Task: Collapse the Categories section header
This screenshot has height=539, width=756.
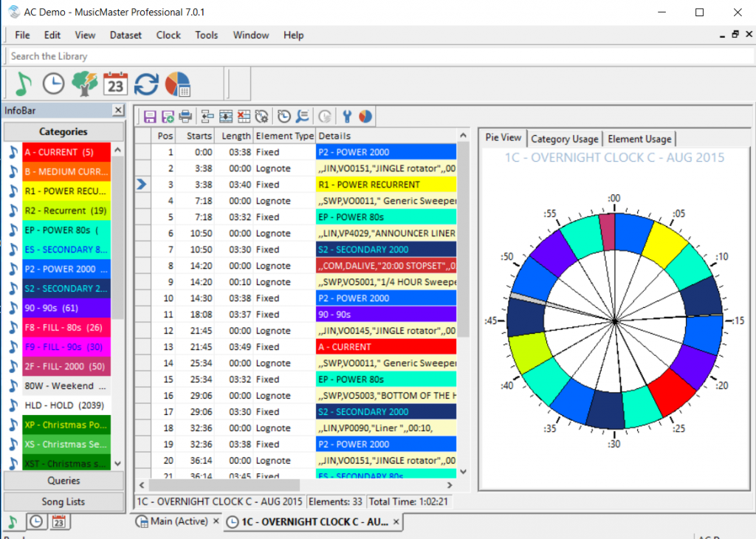Action: pos(63,131)
